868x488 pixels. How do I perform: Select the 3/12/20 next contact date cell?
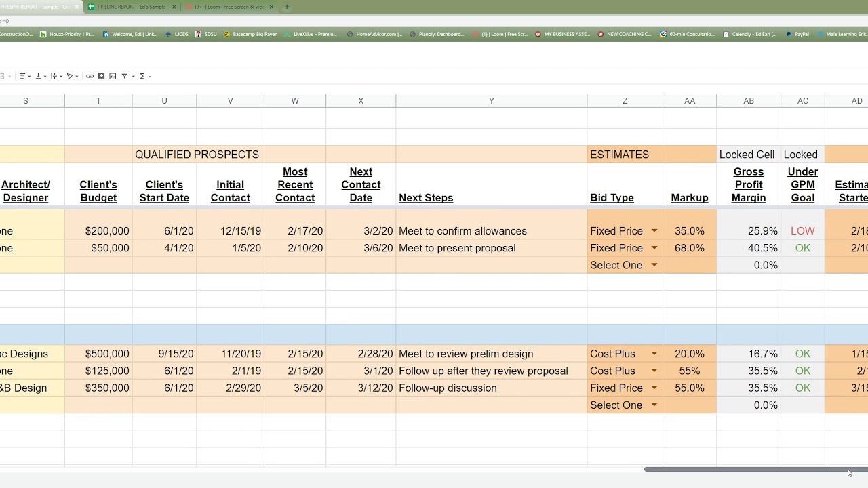tap(361, 388)
